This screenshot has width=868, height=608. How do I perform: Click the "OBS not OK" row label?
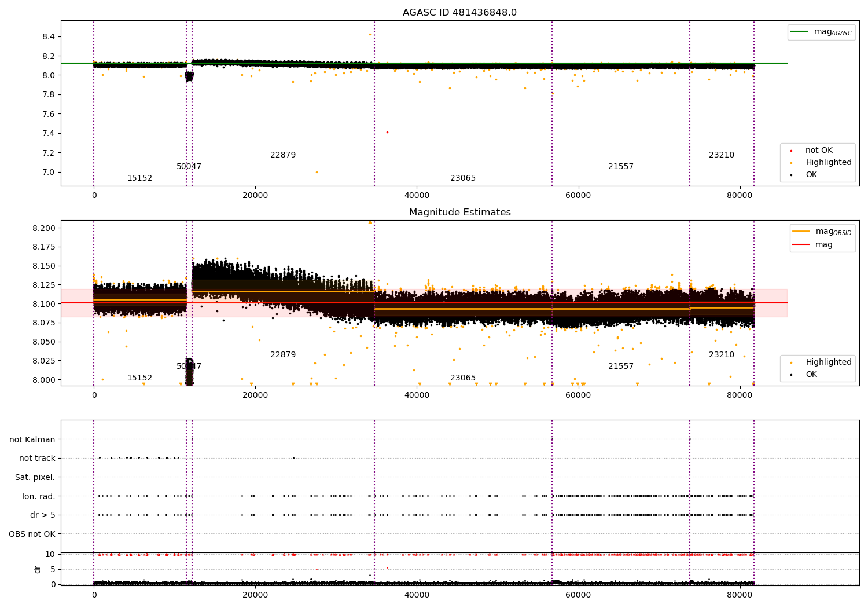click(x=32, y=534)
